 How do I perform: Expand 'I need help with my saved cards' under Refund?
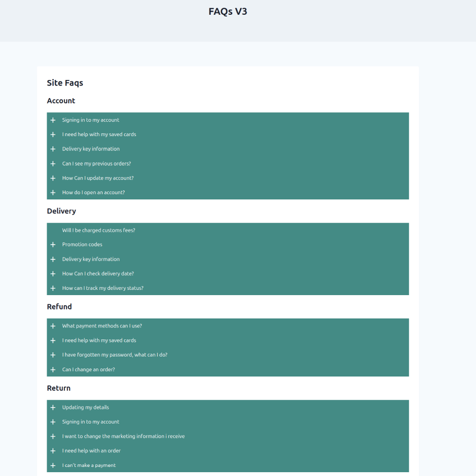tap(99, 340)
